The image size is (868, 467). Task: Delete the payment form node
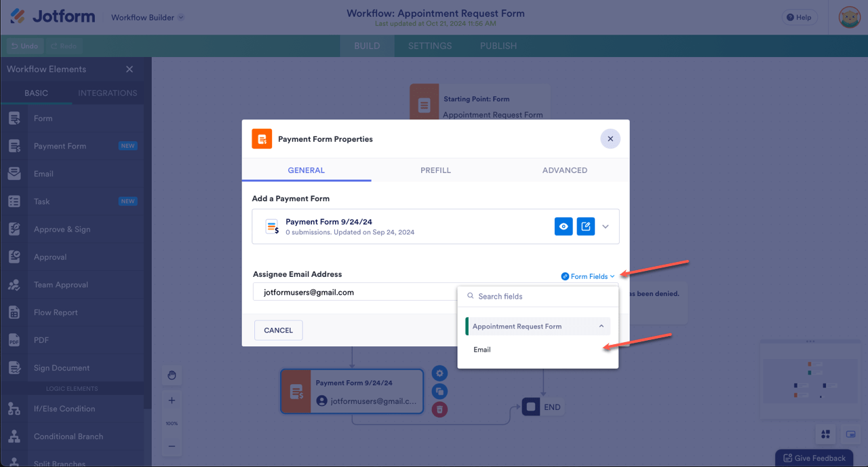[440, 409]
